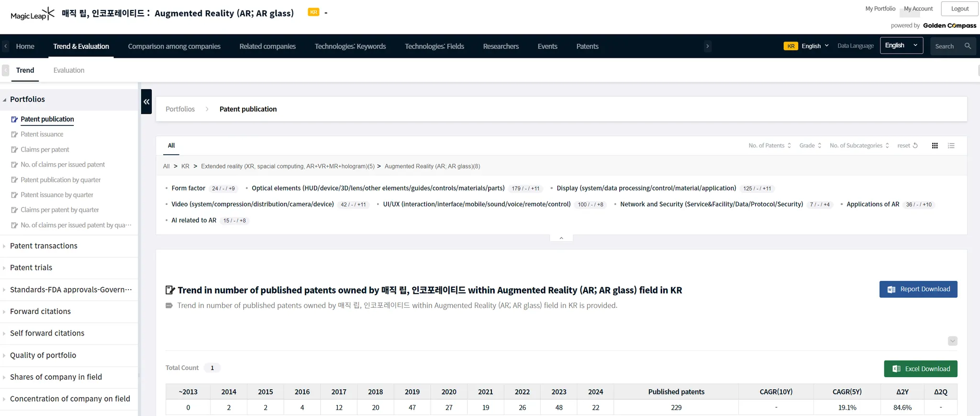Select the Form factor subcategory
The width and height of the screenshot is (980, 416).
(x=188, y=188)
